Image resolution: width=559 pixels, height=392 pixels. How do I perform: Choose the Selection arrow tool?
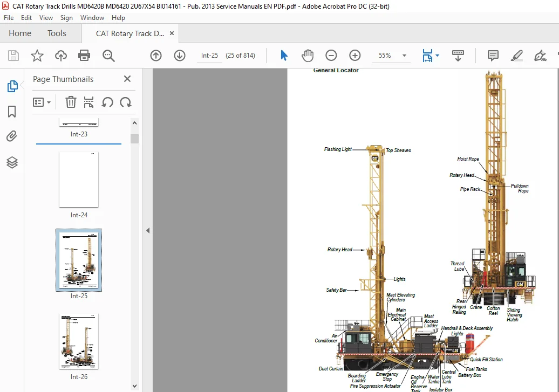pos(284,56)
